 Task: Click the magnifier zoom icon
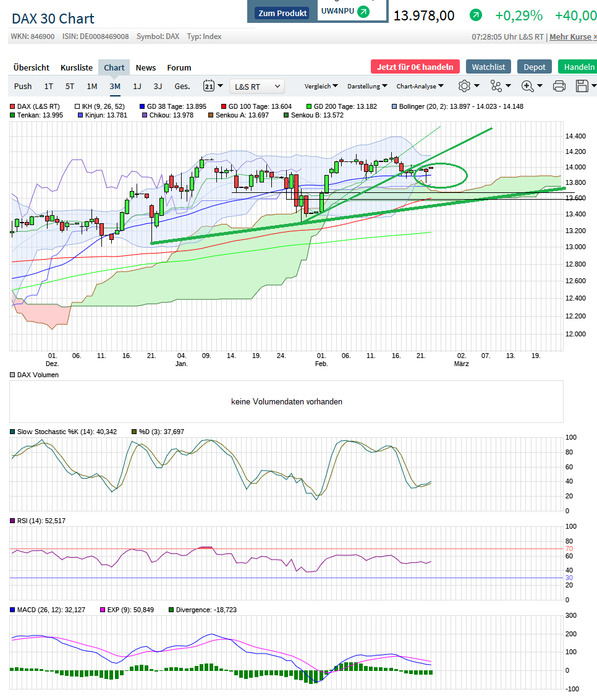click(528, 86)
